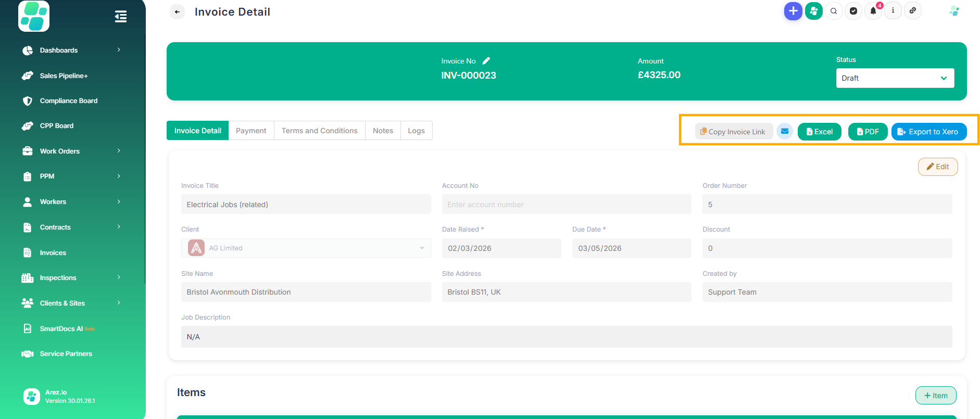Open the Client dropdown for AG Limited
Viewport: 980px width, 419px height.
point(306,248)
